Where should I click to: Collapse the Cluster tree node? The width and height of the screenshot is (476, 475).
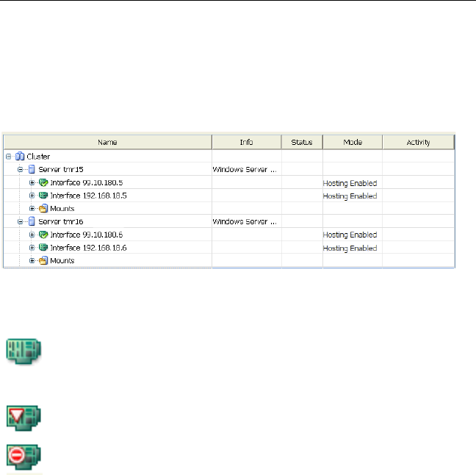[9, 157]
